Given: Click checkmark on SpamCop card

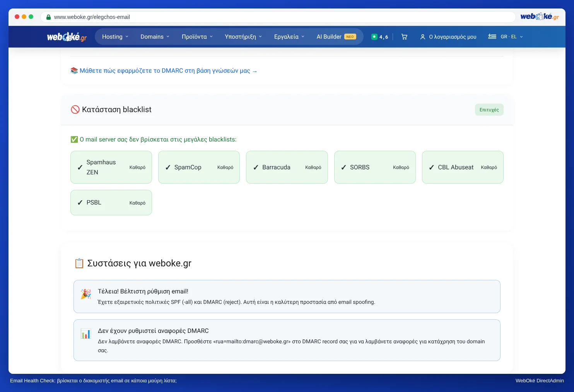Looking at the screenshot, I should point(168,167).
